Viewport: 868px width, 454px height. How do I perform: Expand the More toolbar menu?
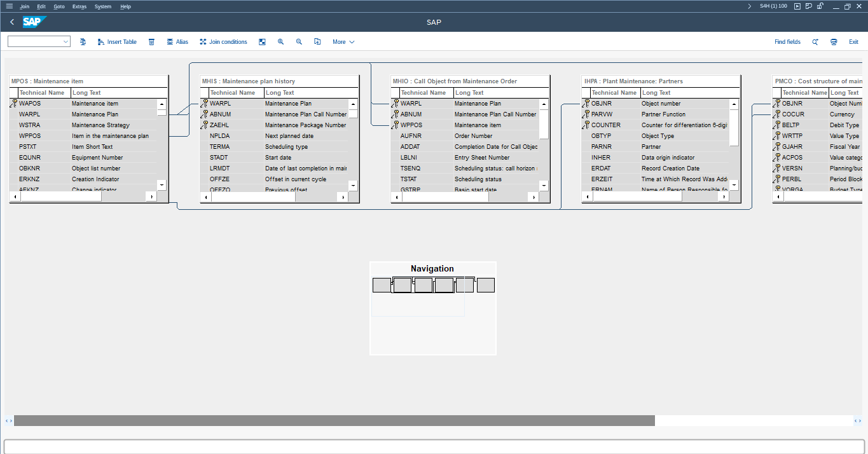point(343,42)
